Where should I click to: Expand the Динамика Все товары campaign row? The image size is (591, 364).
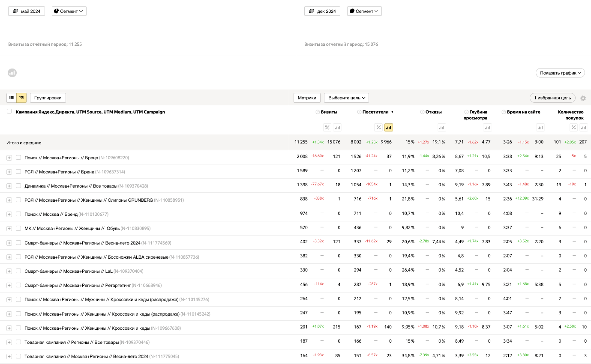[x=9, y=186]
